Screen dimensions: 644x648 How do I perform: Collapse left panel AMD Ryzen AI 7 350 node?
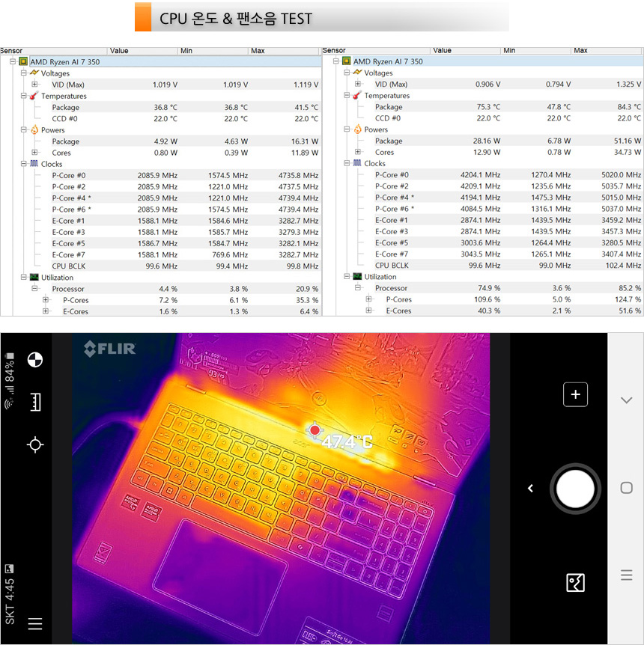pos(13,62)
